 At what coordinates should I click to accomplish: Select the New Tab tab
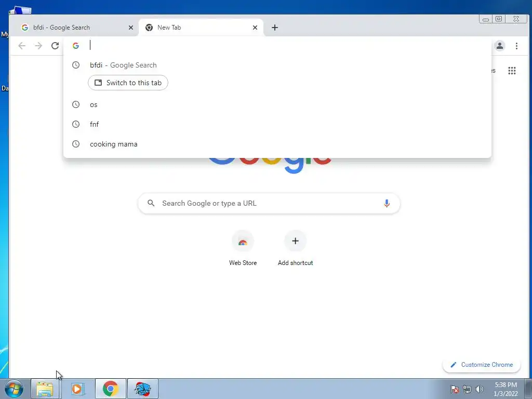(x=201, y=28)
